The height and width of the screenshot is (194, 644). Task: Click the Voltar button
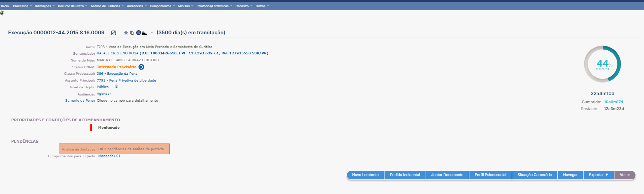pyautogui.click(x=625, y=175)
